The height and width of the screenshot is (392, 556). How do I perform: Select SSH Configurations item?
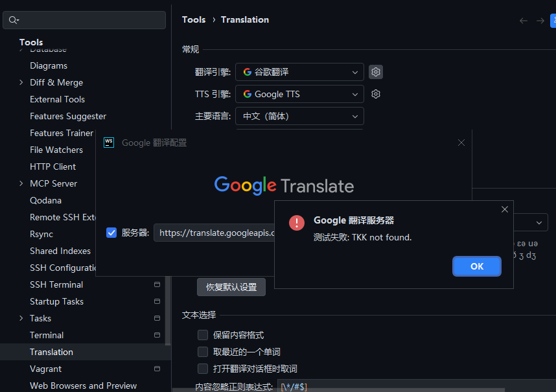tap(63, 268)
